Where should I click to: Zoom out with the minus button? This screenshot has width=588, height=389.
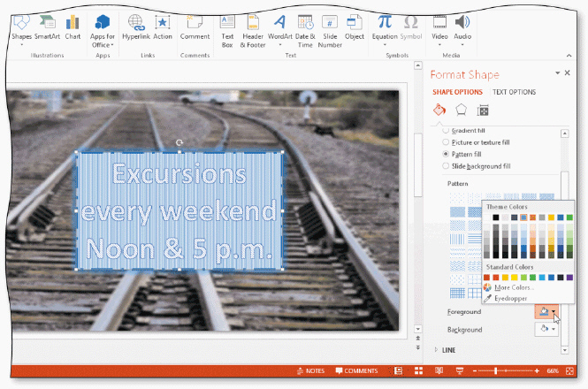475,371
